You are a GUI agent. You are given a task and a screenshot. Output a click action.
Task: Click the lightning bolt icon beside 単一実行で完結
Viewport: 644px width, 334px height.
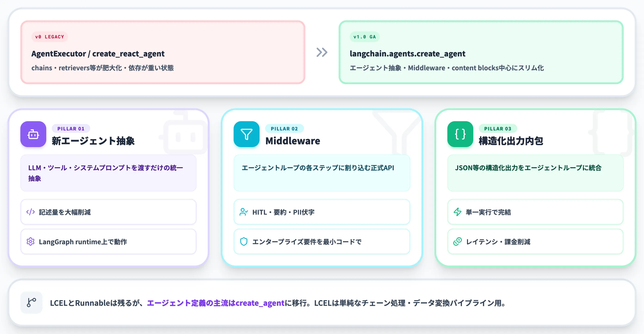coord(458,212)
